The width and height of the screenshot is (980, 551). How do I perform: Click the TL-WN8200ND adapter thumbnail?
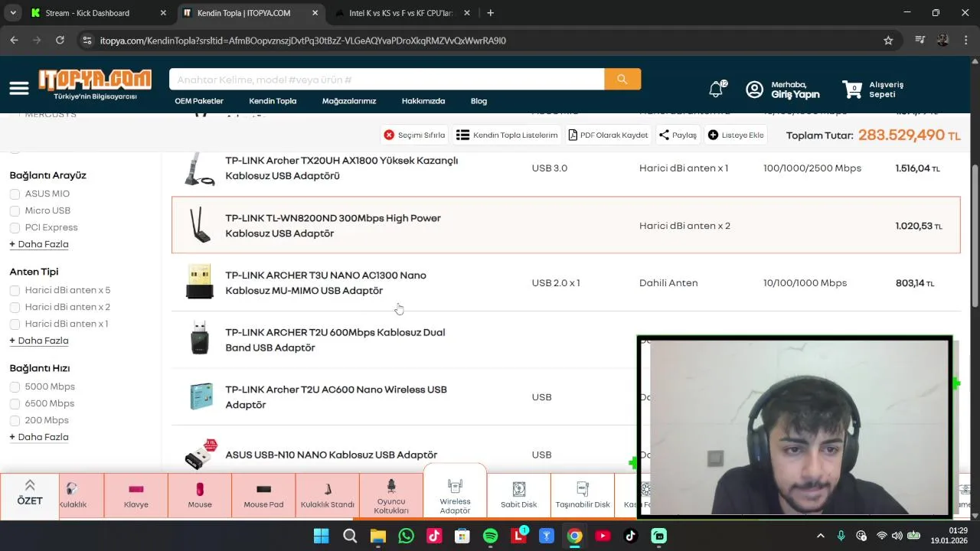tap(200, 225)
